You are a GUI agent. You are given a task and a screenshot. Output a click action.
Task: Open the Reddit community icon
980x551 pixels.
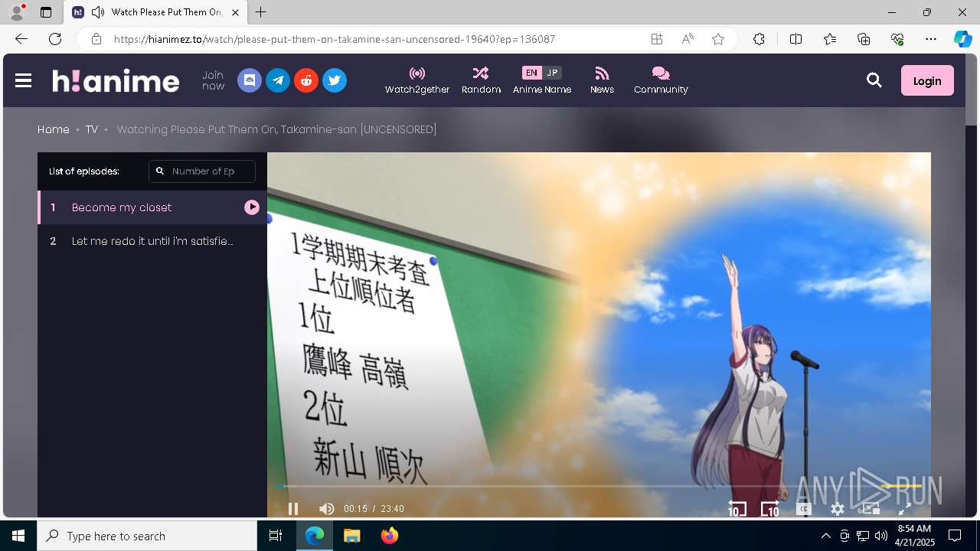[306, 80]
